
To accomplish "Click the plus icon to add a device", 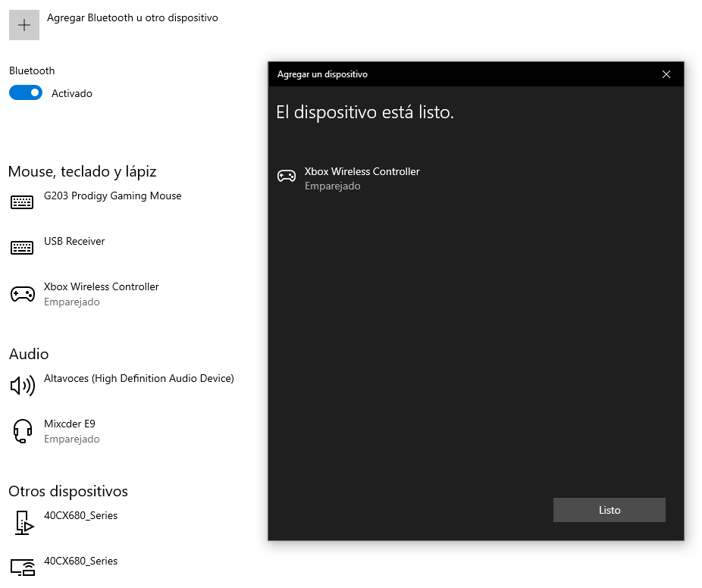I will click(x=24, y=25).
